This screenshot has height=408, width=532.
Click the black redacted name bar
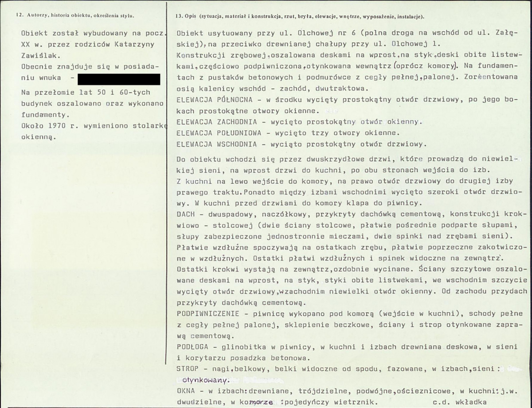(118, 79)
